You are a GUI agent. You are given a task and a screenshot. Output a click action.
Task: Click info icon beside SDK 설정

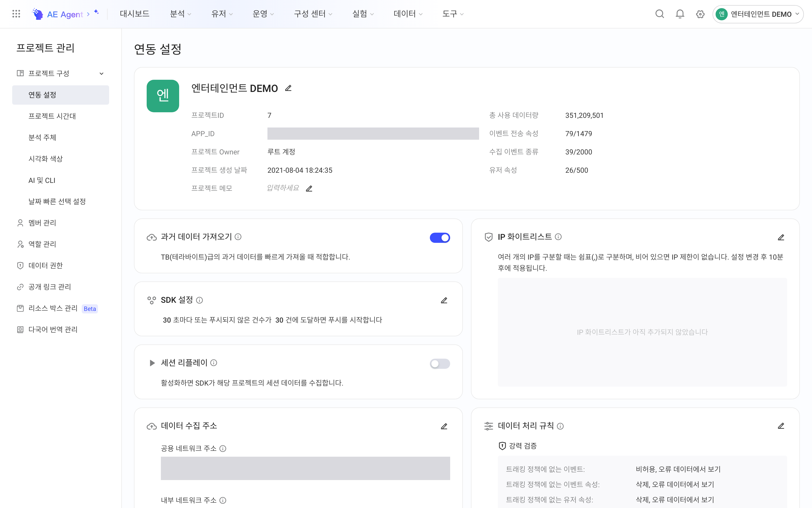(199, 300)
